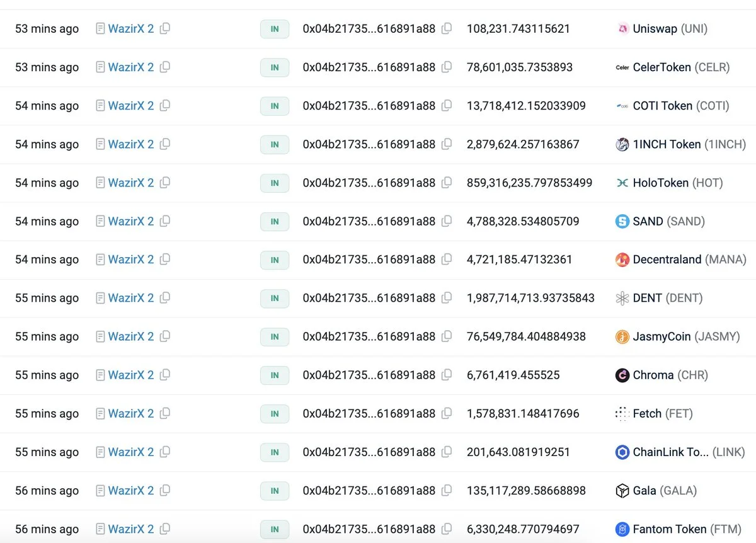Open the Fantom Token (FTM) page
Image resolution: width=756 pixels, height=543 pixels.
(687, 528)
